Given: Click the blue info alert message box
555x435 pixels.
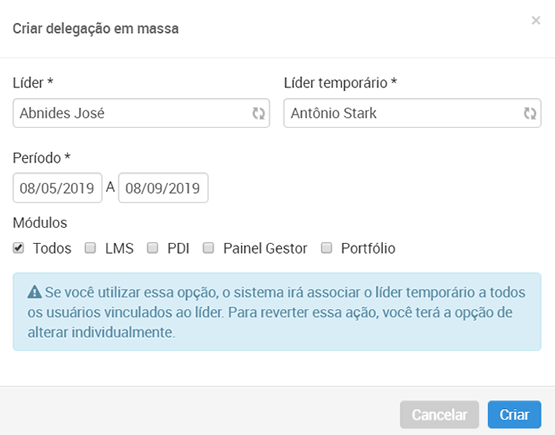Looking at the screenshot, I should coord(277,312).
